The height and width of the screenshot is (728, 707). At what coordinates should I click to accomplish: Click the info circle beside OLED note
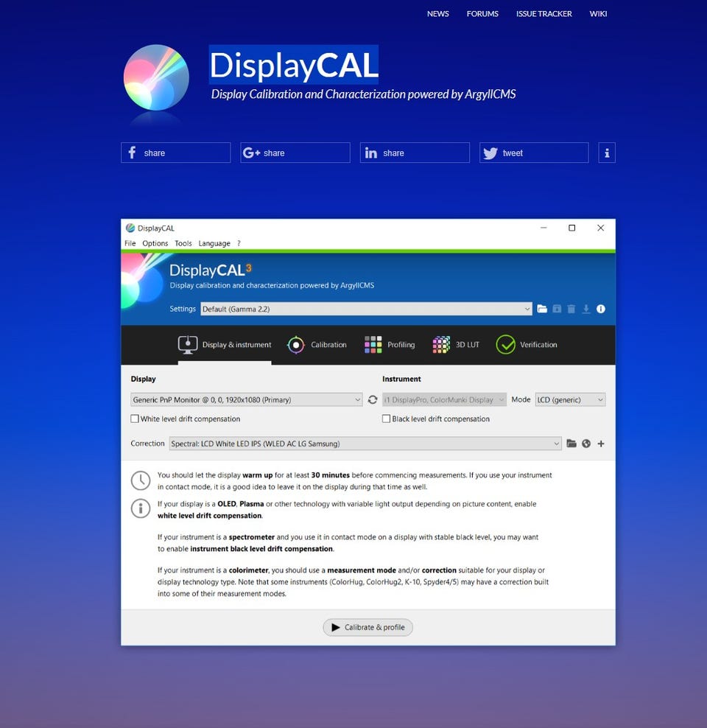tap(141, 508)
